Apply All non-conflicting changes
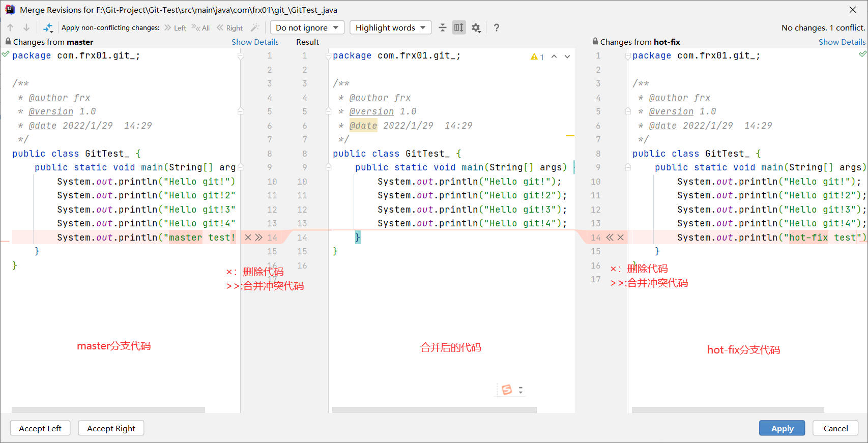Image resolution: width=868 pixels, height=443 pixels. tap(200, 28)
